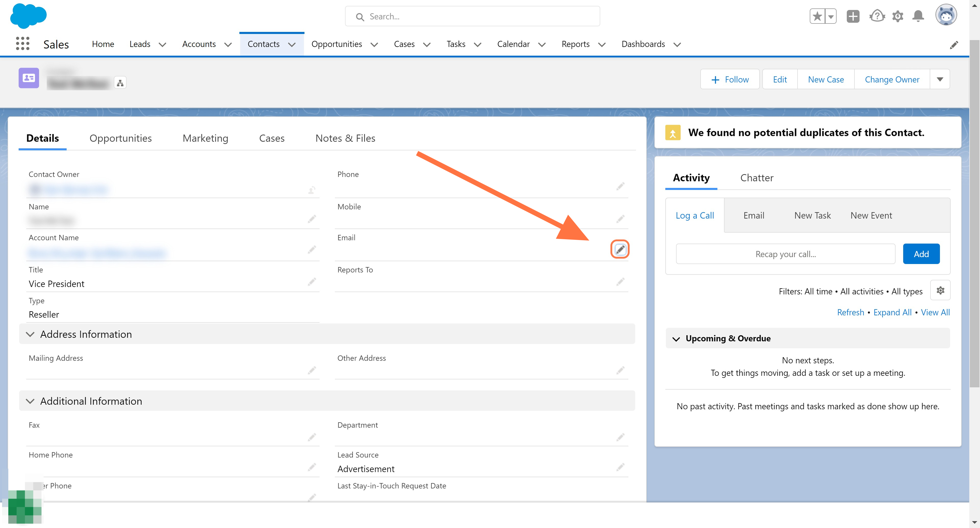Collapse the Additional Information section

(30, 401)
